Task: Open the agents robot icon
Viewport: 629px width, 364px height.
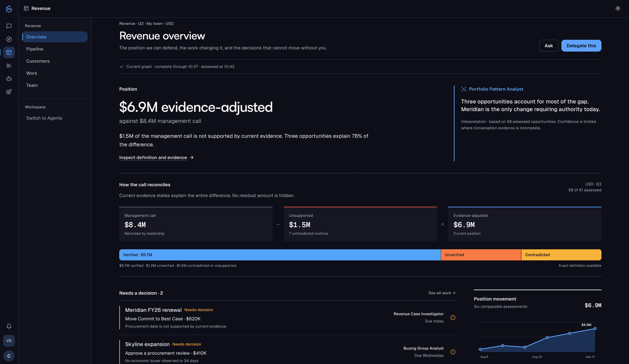Action: 9,79
